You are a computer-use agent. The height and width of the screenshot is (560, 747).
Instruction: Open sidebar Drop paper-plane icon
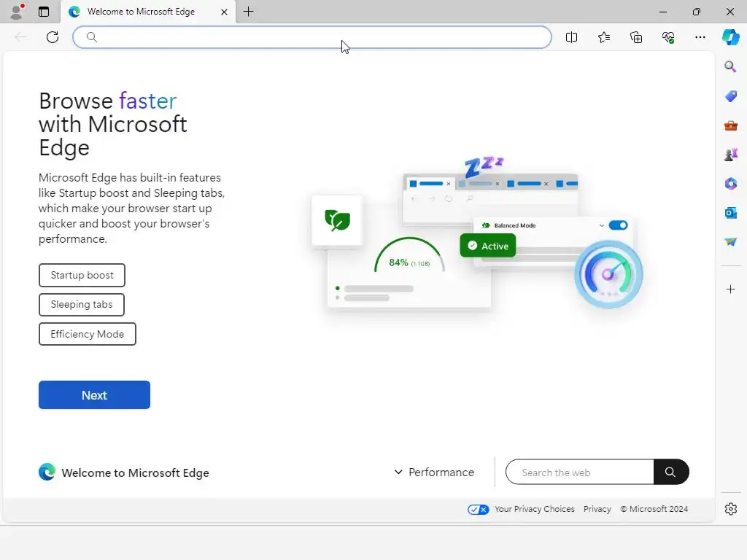click(730, 242)
